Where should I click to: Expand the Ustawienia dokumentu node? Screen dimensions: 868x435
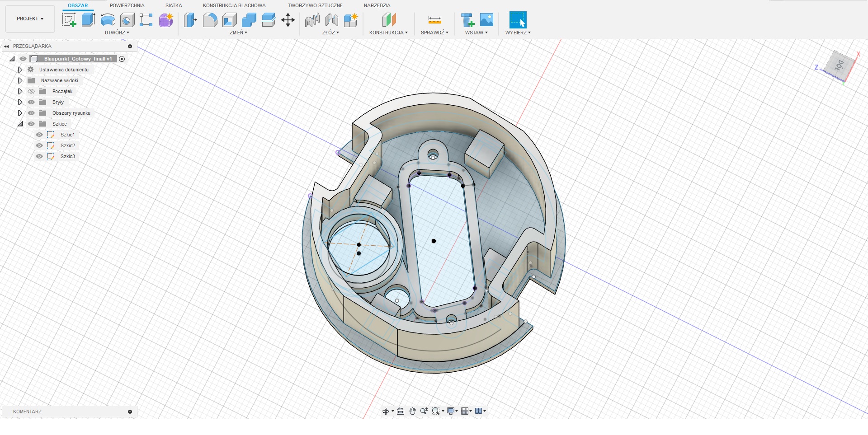coord(20,70)
